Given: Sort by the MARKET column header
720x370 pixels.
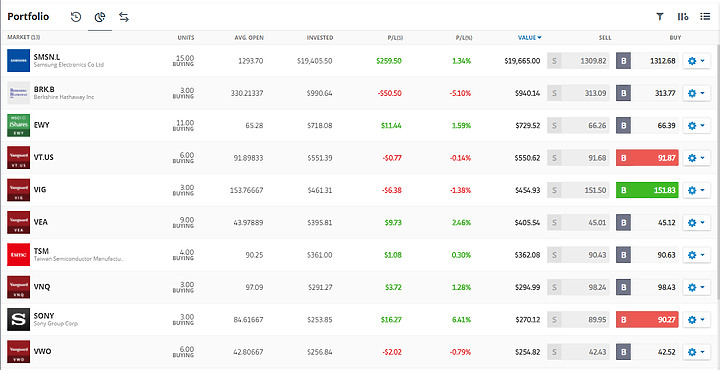Looking at the screenshot, I should 23,38.
